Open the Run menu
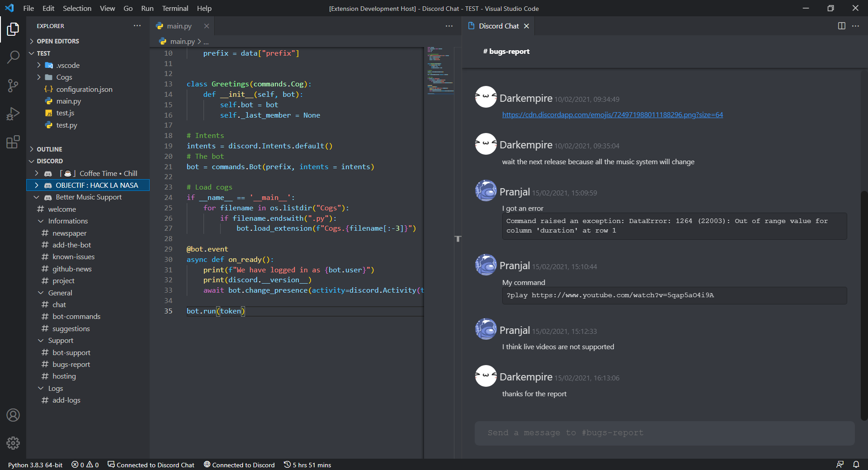This screenshot has height=470, width=868. 147,8
